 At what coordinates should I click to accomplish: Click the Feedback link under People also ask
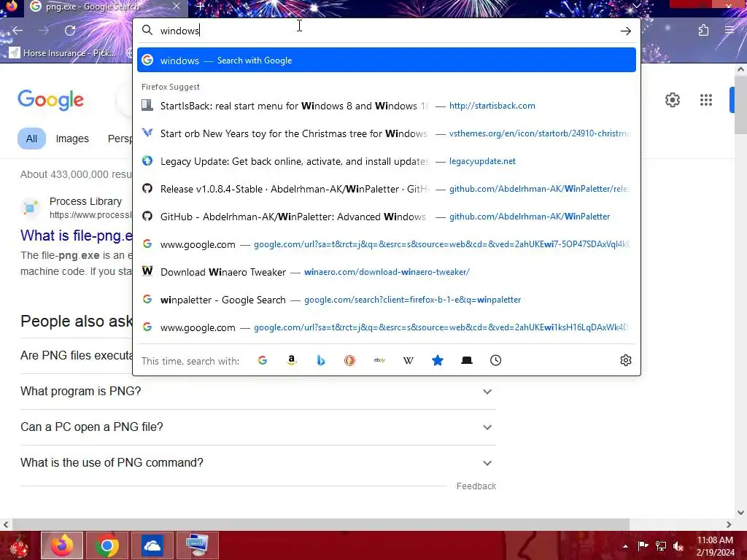tap(476, 486)
